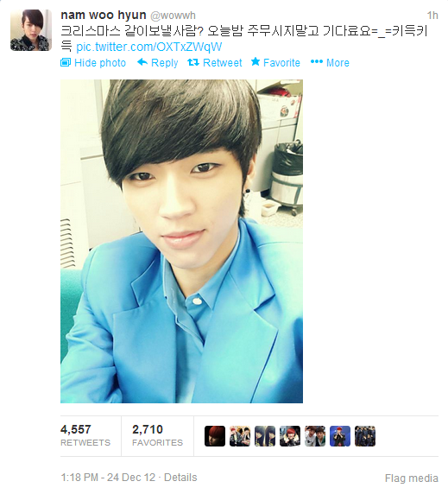The width and height of the screenshot is (448, 494).
Task: Click the Reply arrow icon
Action: point(142,62)
